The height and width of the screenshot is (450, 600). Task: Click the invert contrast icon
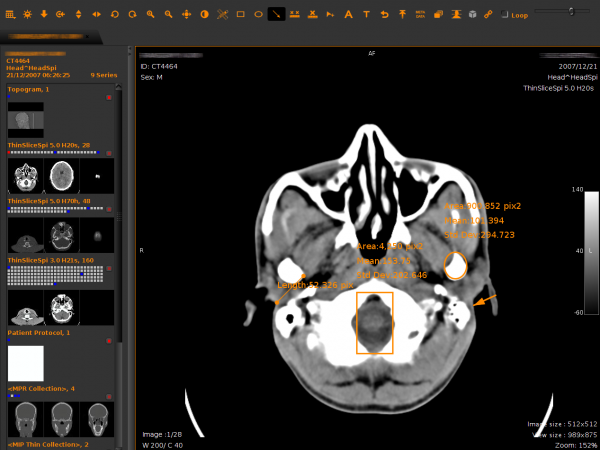point(204,15)
